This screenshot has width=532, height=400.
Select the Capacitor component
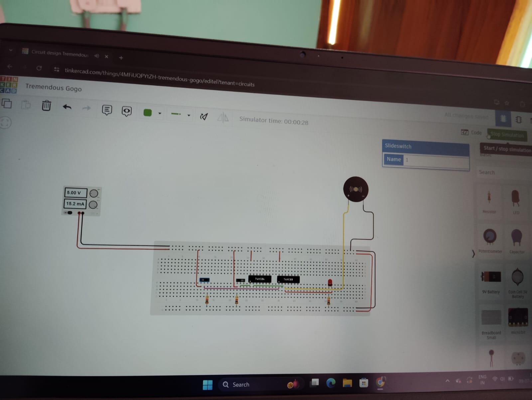click(x=517, y=241)
